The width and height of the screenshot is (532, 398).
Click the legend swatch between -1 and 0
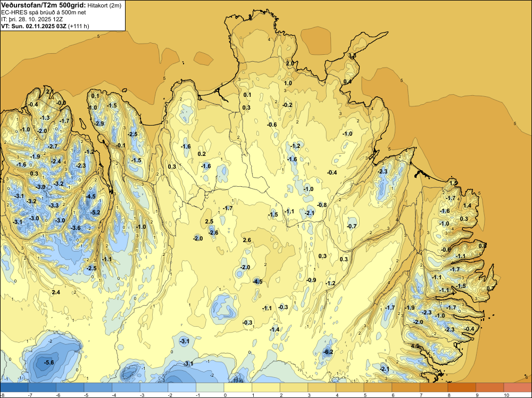tap(210, 387)
